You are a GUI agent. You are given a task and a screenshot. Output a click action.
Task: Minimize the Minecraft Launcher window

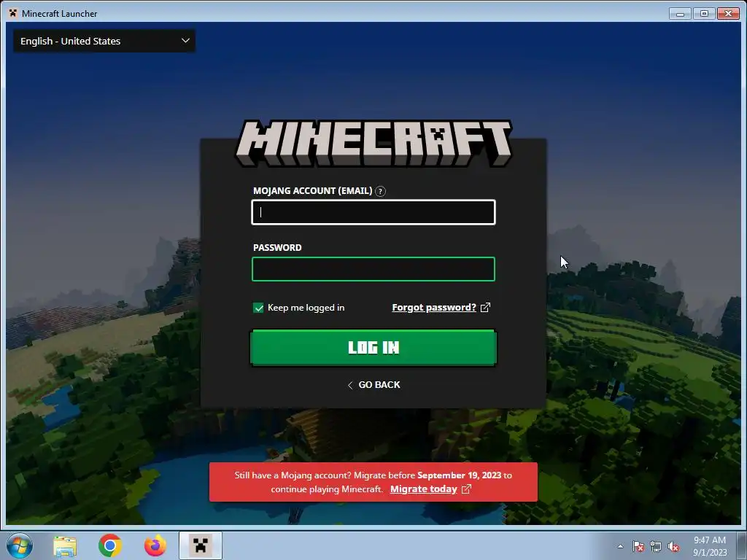pyautogui.click(x=680, y=13)
